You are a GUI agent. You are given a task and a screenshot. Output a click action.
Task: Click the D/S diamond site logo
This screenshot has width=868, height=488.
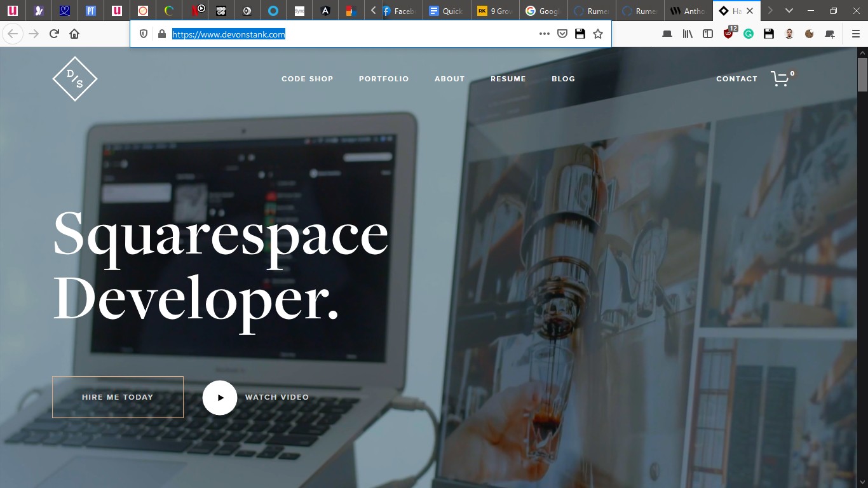coord(75,79)
